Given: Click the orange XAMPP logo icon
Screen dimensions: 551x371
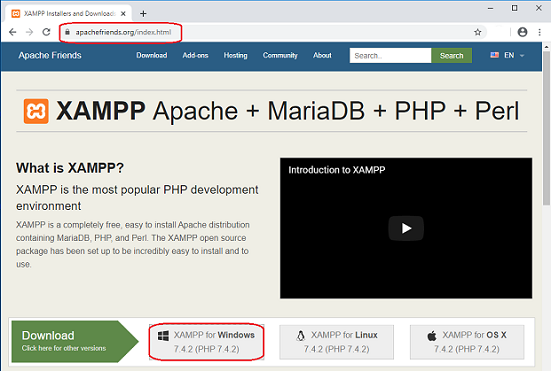Looking at the screenshot, I should click(x=36, y=111).
